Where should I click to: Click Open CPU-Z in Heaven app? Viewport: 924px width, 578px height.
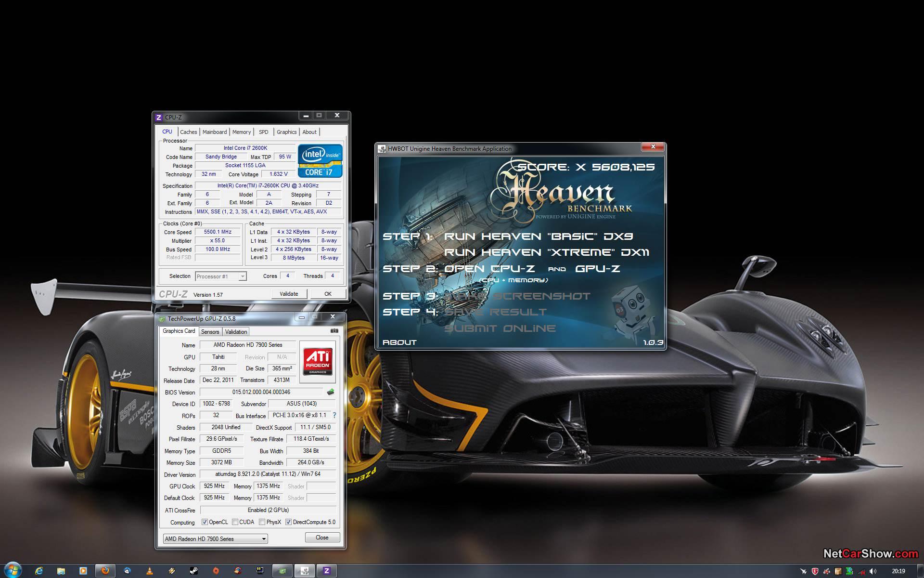(489, 269)
